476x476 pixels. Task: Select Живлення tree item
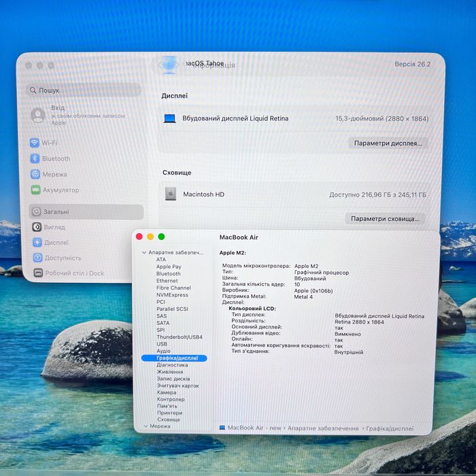[x=170, y=372]
